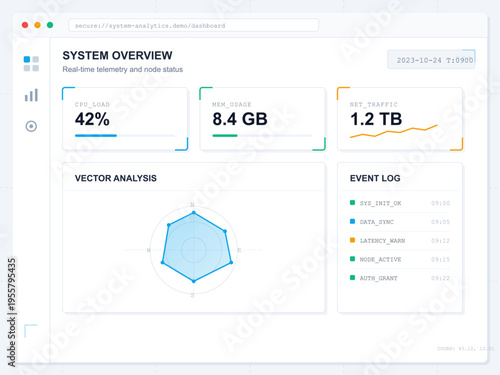This screenshot has height=375, width=500.
Task: Click the URL address bar
Action: (x=193, y=25)
